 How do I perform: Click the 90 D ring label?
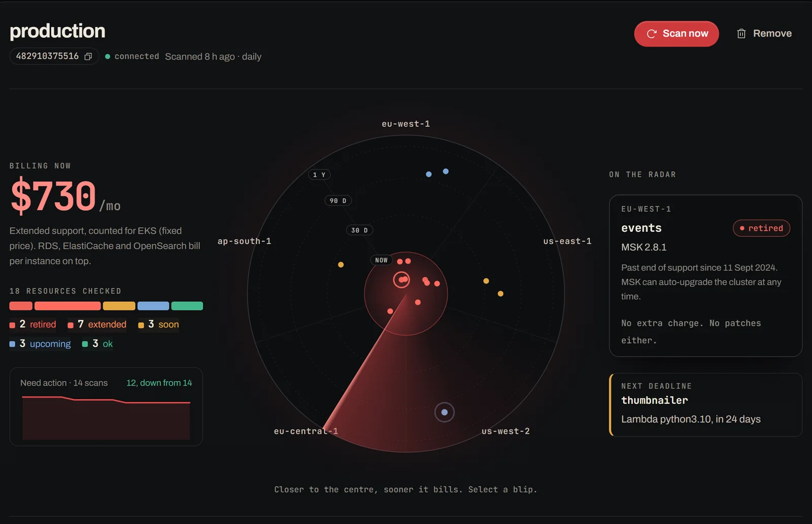pyautogui.click(x=338, y=201)
